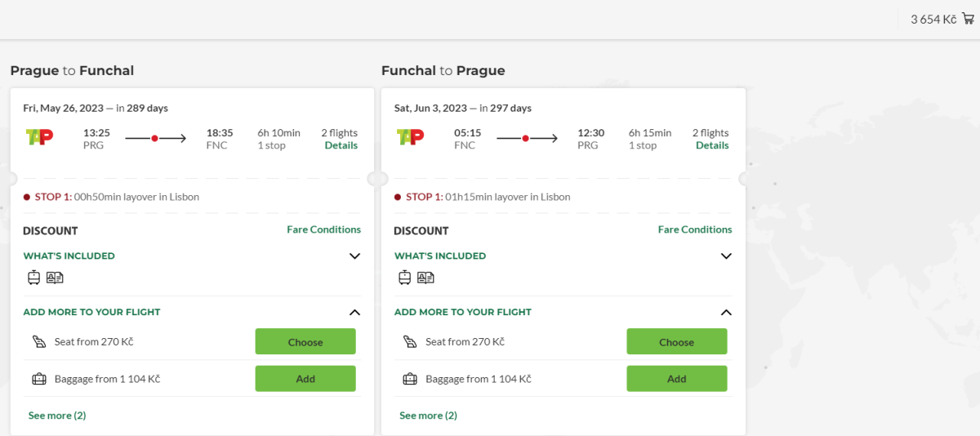Open Details for the 13:25 PRG flight
Screen dimensions: 980x436
pyautogui.click(x=341, y=145)
